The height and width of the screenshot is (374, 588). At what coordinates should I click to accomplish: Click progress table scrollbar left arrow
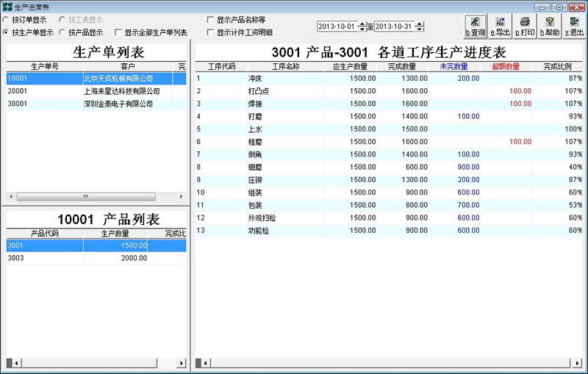coord(206,363)
